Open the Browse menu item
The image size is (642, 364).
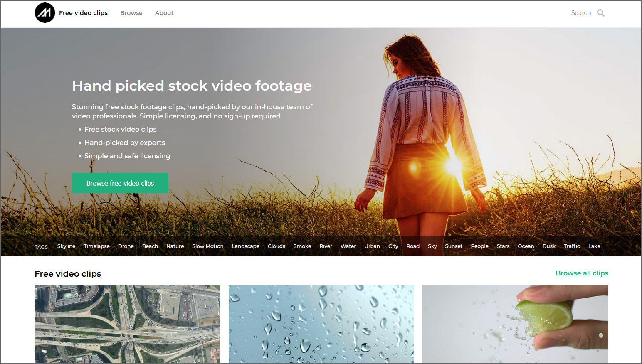[131, 13]
